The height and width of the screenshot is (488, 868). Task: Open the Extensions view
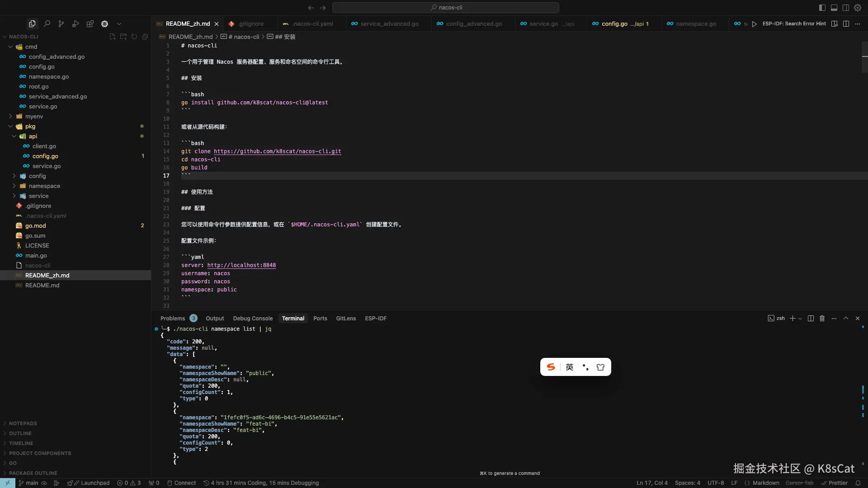(x=90, y=23)
